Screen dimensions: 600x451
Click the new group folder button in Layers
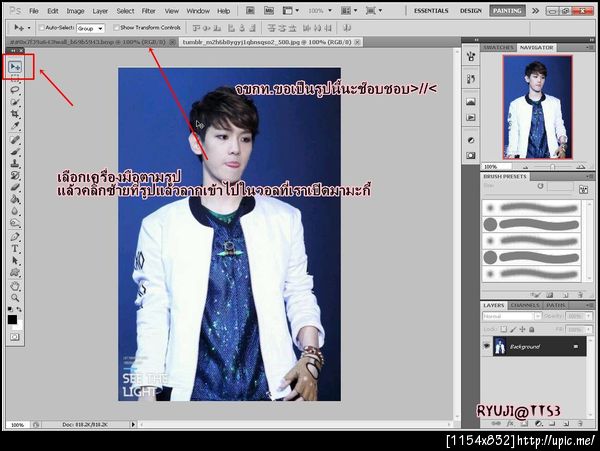coord(552,423)
